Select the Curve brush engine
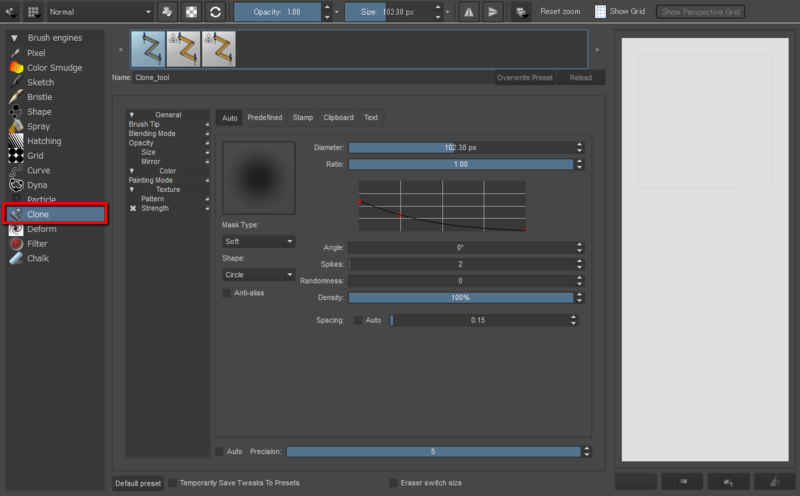This screenshot has width=800, height=496. pos(38,170)
